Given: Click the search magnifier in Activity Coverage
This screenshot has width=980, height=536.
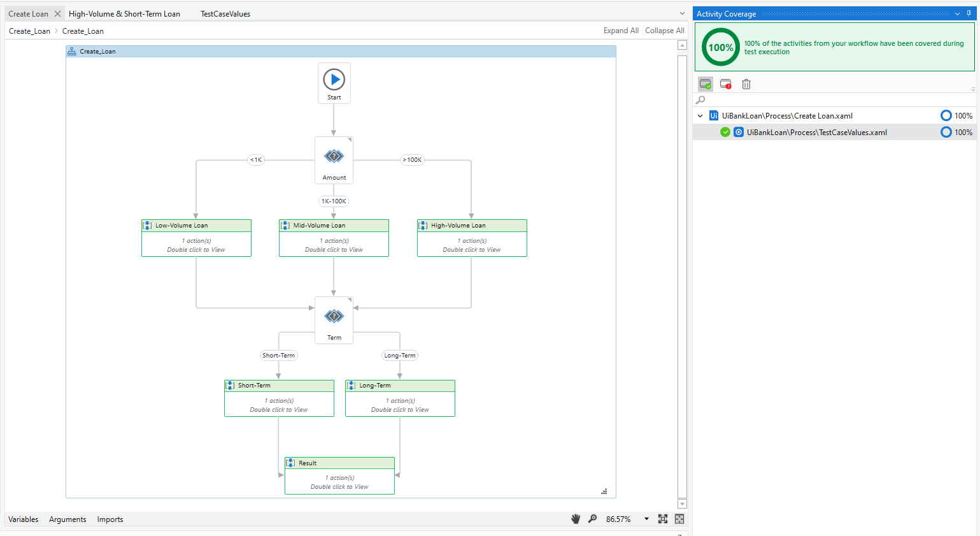Looking at the screenshot, I should [700, 100].
